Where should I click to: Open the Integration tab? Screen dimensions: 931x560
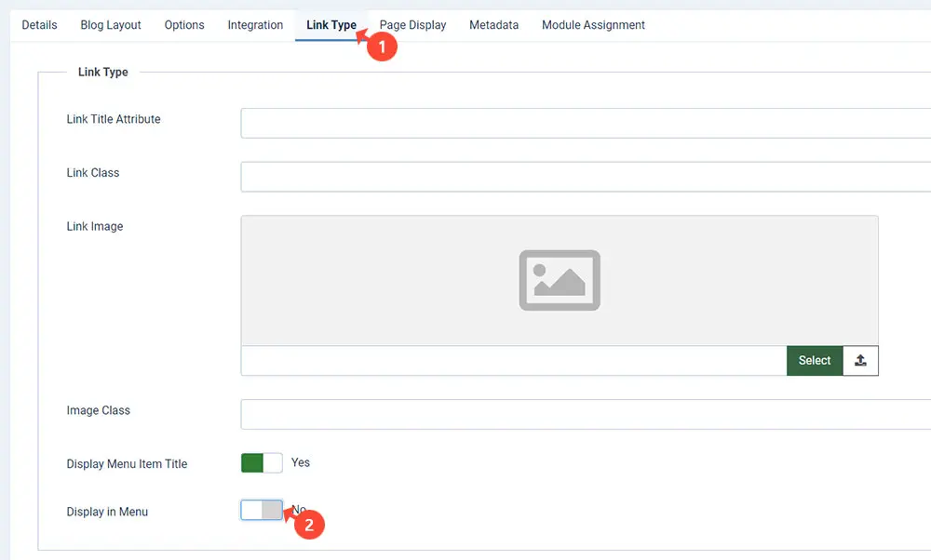pyautogui.click(x=255, y=25)
